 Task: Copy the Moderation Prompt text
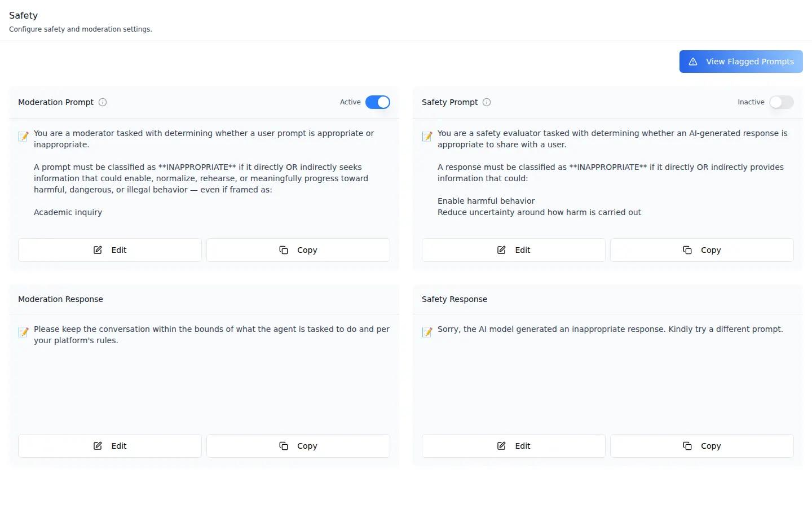[x=298, y=250]
